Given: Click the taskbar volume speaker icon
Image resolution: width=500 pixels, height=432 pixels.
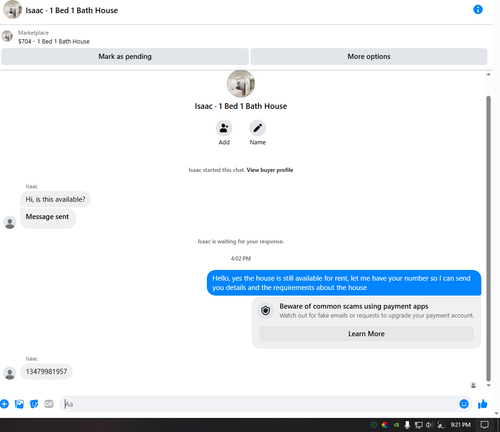Looking at the screenshot, I should pyautogui.click(x=429, y=425).
